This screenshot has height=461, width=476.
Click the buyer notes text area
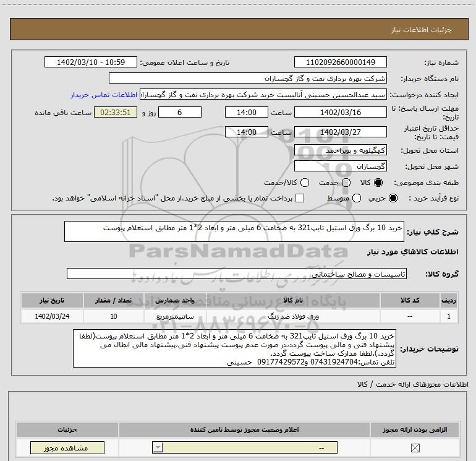click(234, 348)
